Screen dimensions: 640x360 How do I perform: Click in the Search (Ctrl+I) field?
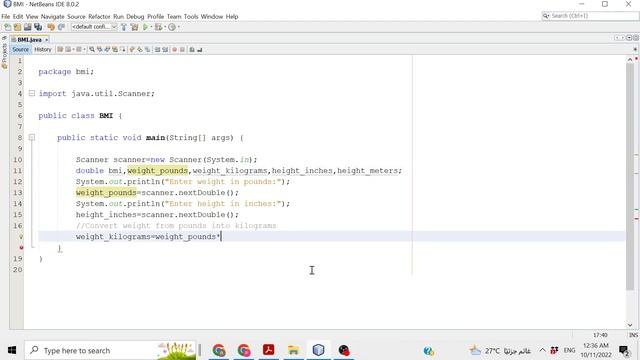point(590,16)
